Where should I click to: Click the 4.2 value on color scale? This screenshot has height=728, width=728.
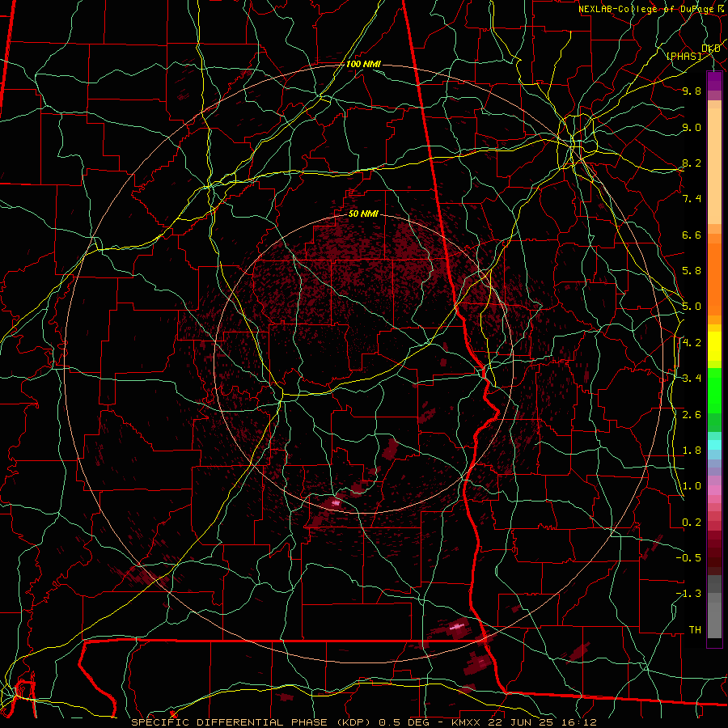click(x=692, y=343)
